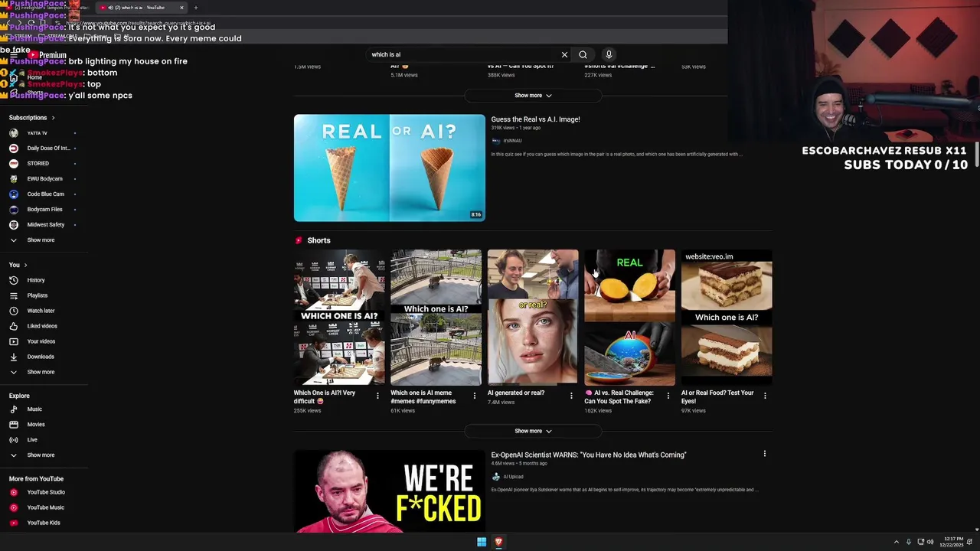Expand Show more below Shorts shelf
The image size is (980, 551).
[x=533, y=431]
